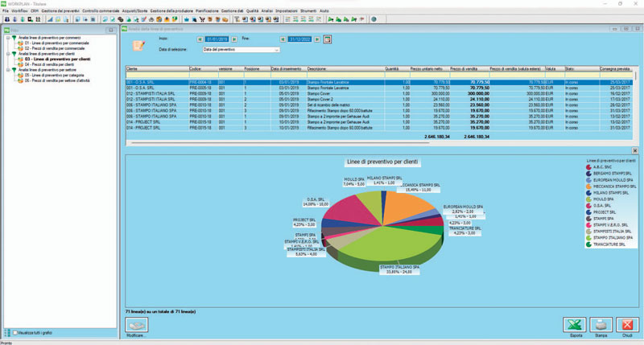Screen dimensions: 644x345
Task: Click the Modificare icon button
Action: [x=136, y=324]
